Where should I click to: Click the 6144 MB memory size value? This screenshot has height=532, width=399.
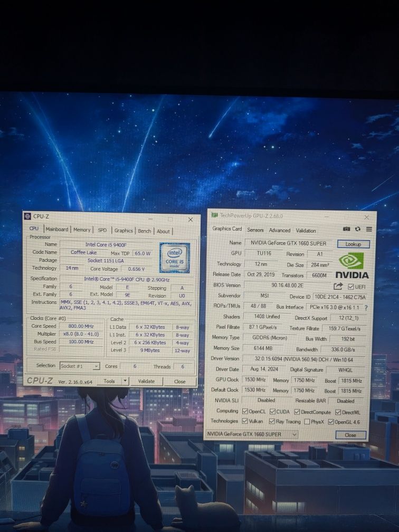pos(263,348)
